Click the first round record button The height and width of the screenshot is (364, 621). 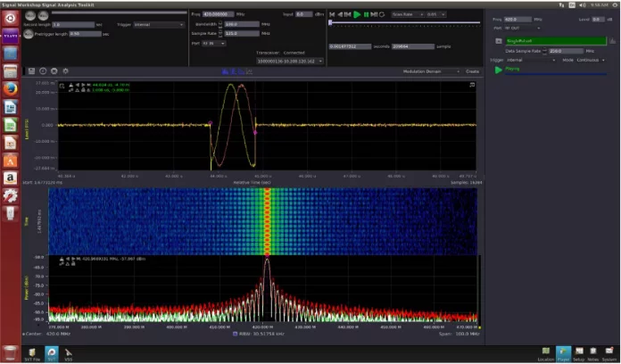(30, 15)
